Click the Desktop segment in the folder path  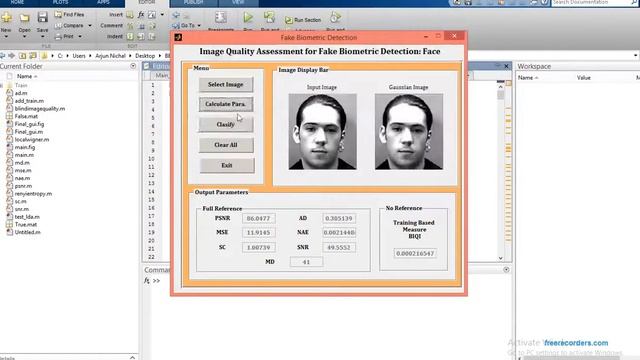tap(145, 56)
